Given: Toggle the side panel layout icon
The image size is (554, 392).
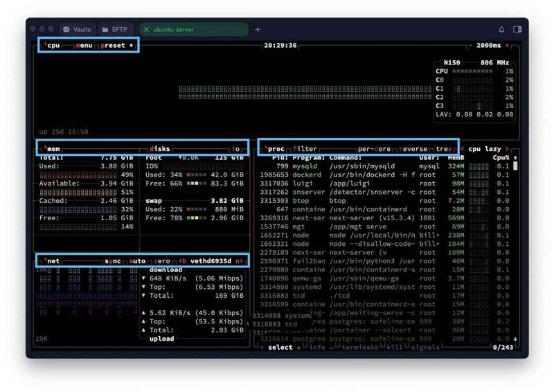Looking at the screenshot, I should pos(517,30).
